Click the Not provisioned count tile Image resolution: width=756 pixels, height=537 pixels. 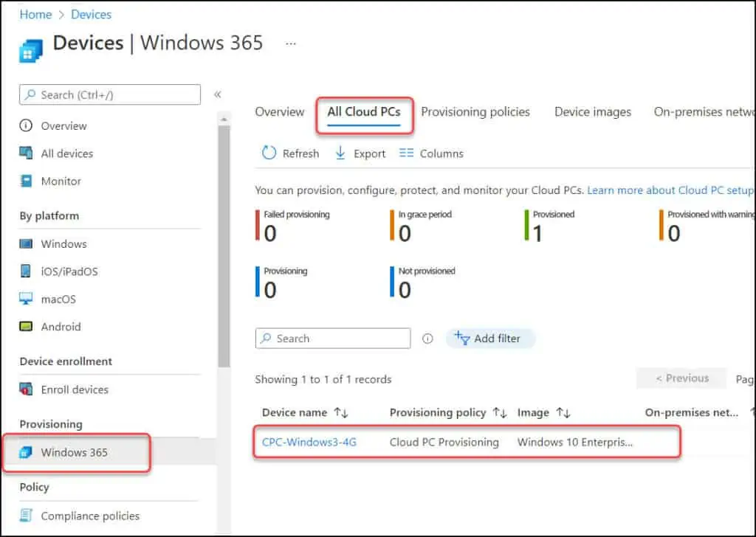pos(423,283)
